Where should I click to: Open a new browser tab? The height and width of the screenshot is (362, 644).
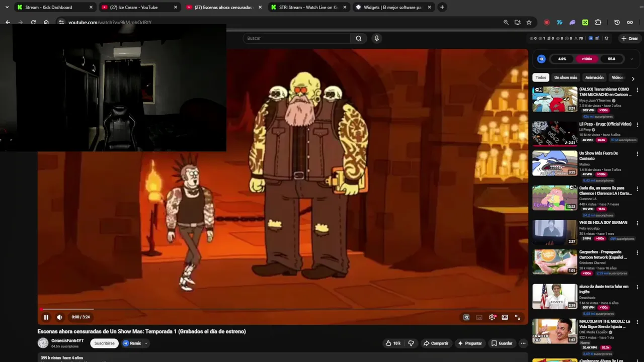442,8
